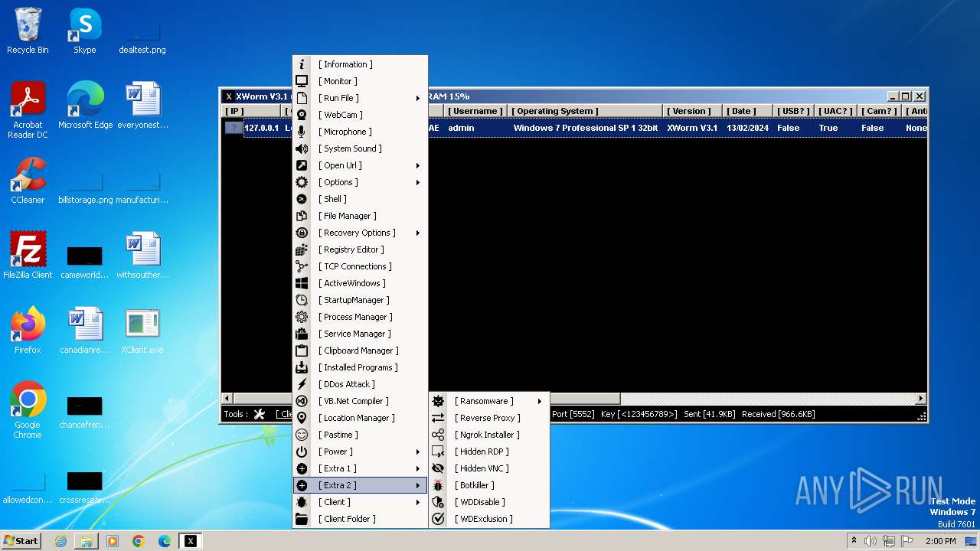Sort by Operating System column header
The image size is (980, 551).
coord(584,111)
